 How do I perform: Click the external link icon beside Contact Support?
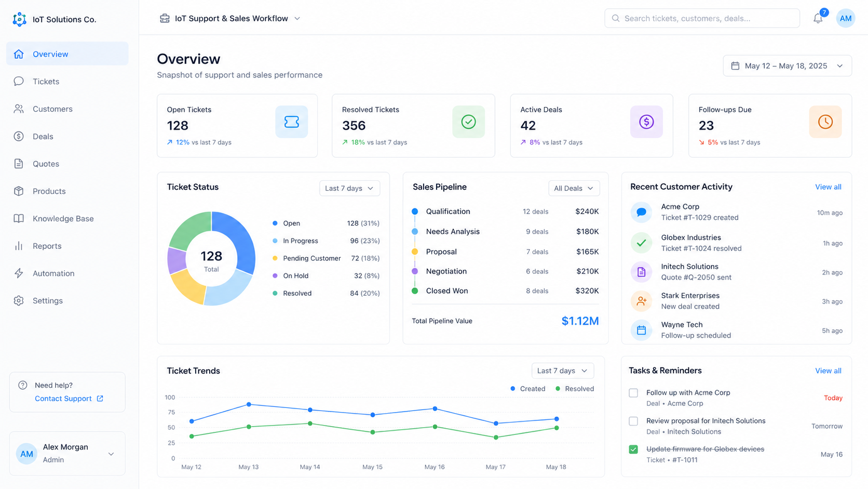pos(100,399)
